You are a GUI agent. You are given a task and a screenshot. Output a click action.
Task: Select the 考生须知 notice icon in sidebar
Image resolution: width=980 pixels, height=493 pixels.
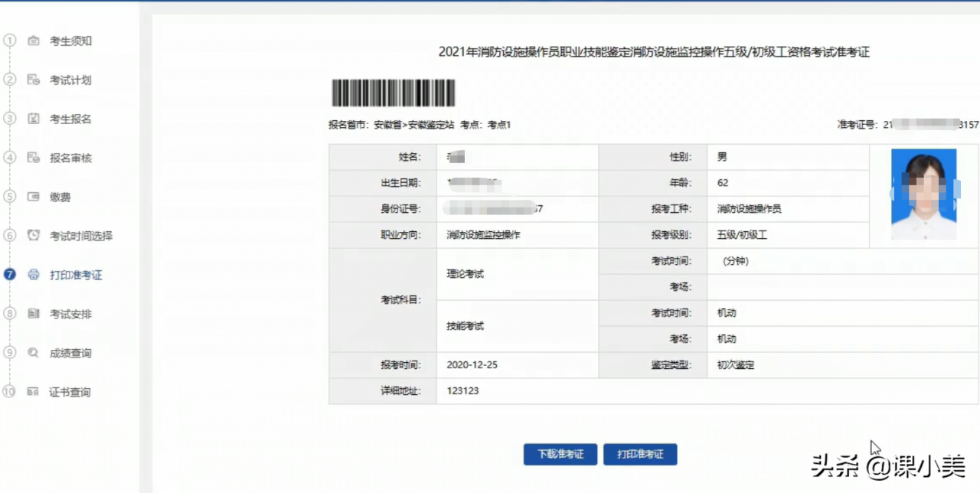tap(33, 41)
